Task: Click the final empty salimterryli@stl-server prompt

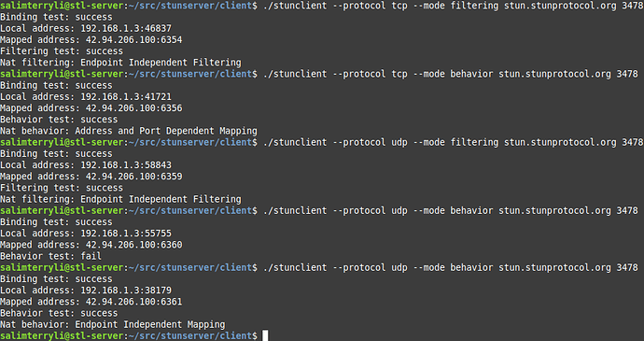Action: 129,335
